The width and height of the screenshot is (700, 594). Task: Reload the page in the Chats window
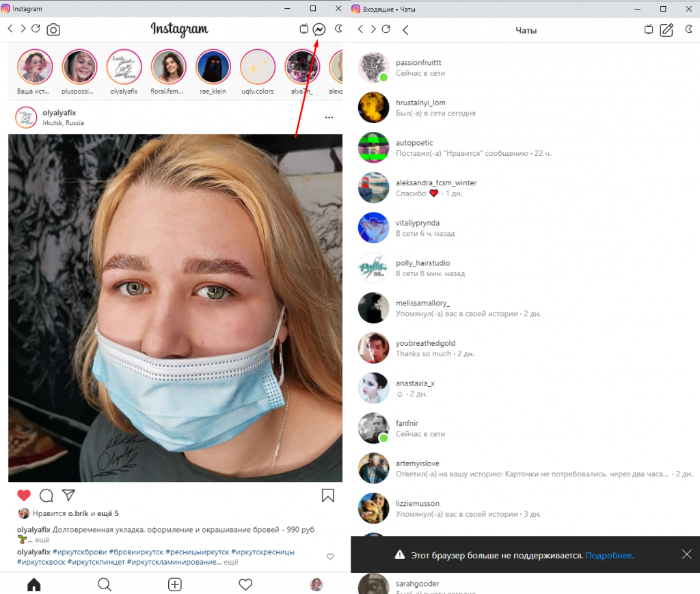click(x=386, y=29)
